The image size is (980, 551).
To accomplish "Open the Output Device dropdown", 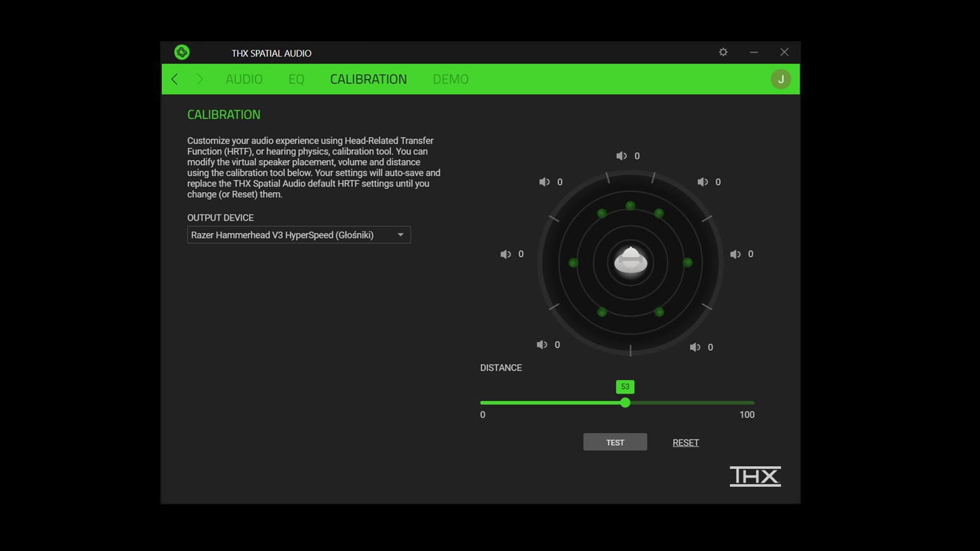I will click(x=299, y=235).
